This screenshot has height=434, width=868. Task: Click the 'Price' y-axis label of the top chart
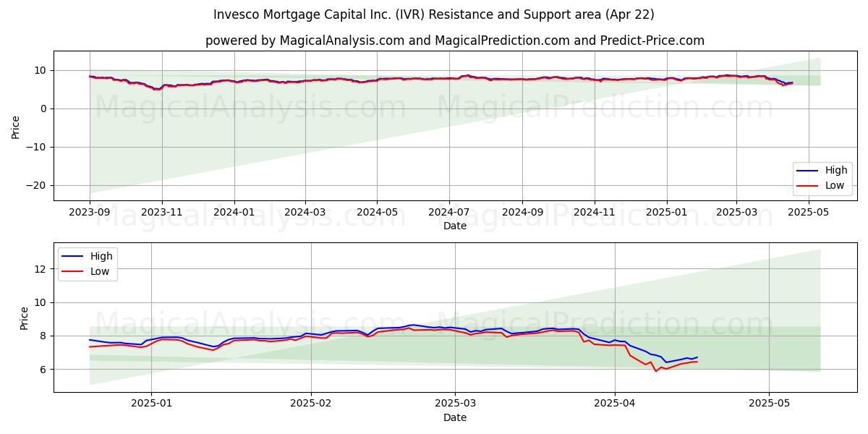coord(16,125)
